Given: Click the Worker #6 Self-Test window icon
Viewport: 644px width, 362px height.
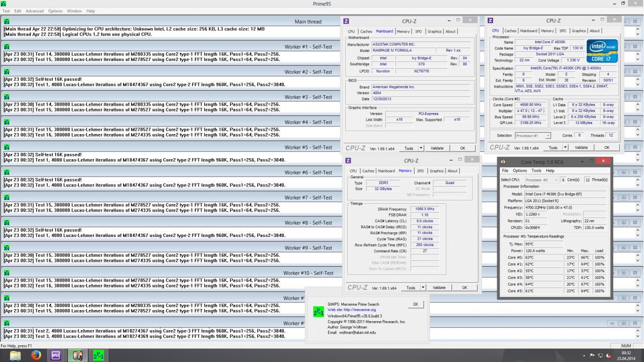Looking at the screenshot, I should [x=7, y=172].
